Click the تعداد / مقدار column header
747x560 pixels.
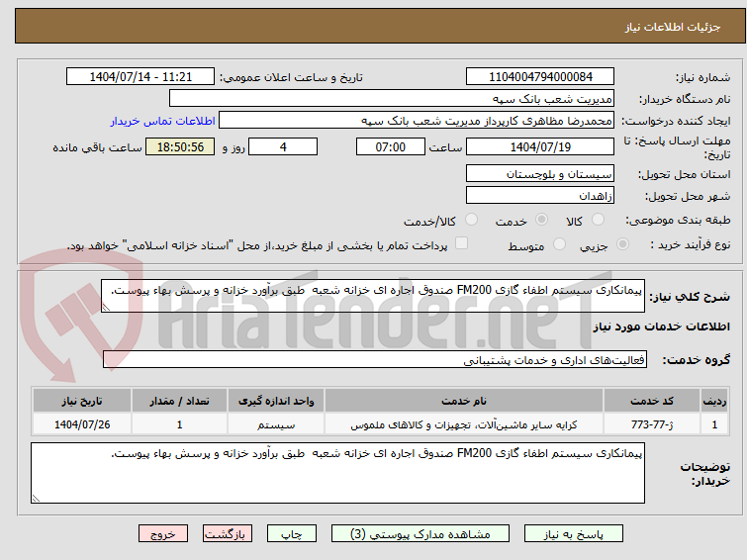[180, 401]
